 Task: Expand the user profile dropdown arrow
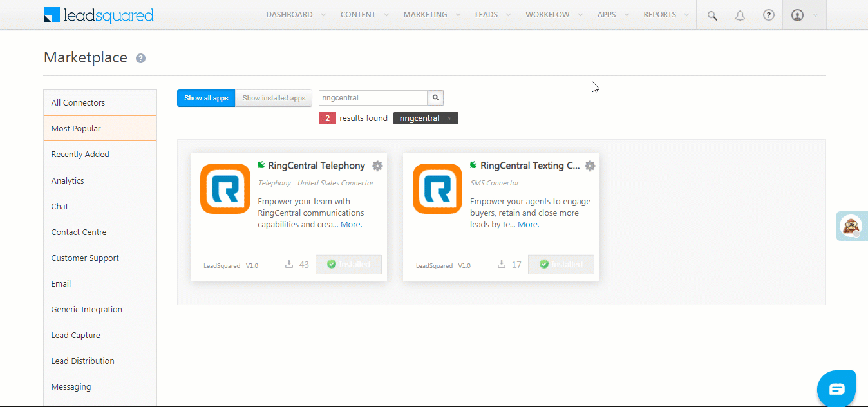coord(815,15)
